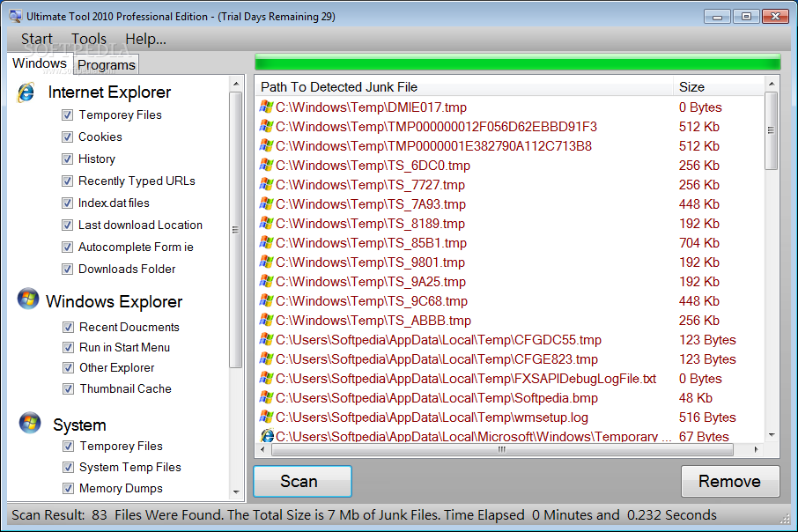This screenshot has height=532, width=798.
Task: Open the Help... menu
Action: pyautogui.click(x=145, y=39)
